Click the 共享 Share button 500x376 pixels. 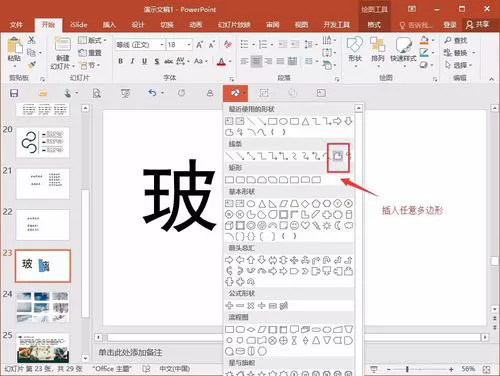(478, 24)
